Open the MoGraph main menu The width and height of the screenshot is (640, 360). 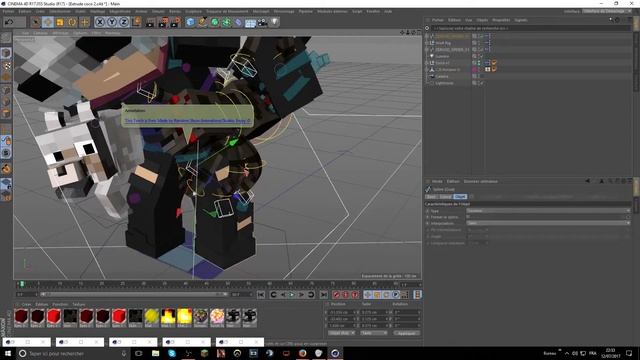tap(261, 11)
